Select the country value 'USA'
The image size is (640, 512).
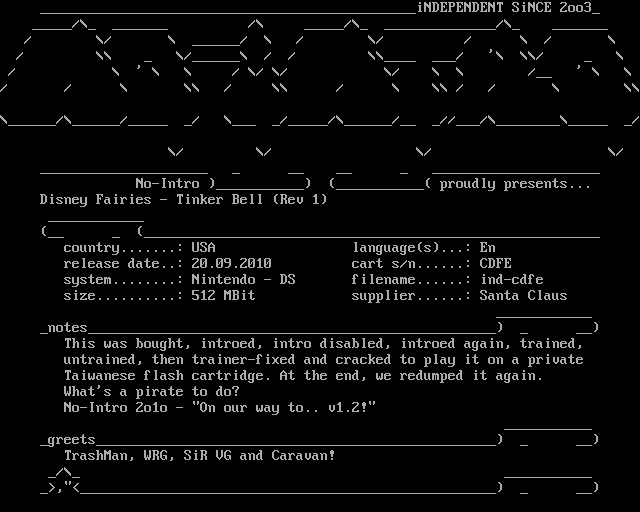pyautogui.click(x=203, y=248)
